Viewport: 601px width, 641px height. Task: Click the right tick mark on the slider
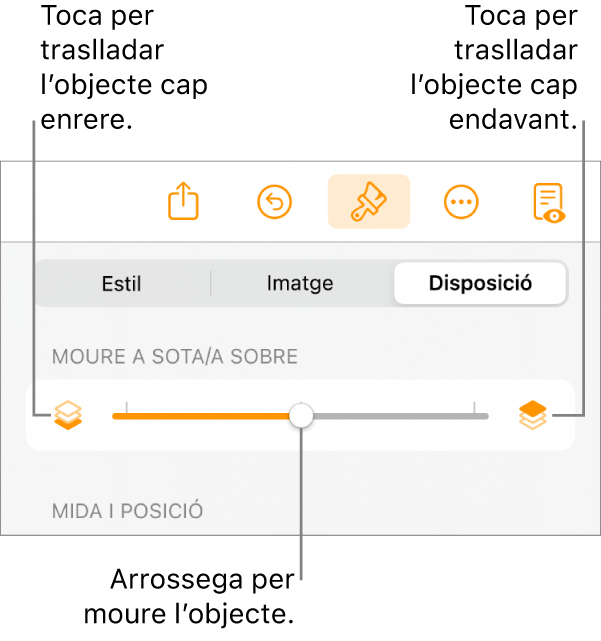(x=474, y=409)
